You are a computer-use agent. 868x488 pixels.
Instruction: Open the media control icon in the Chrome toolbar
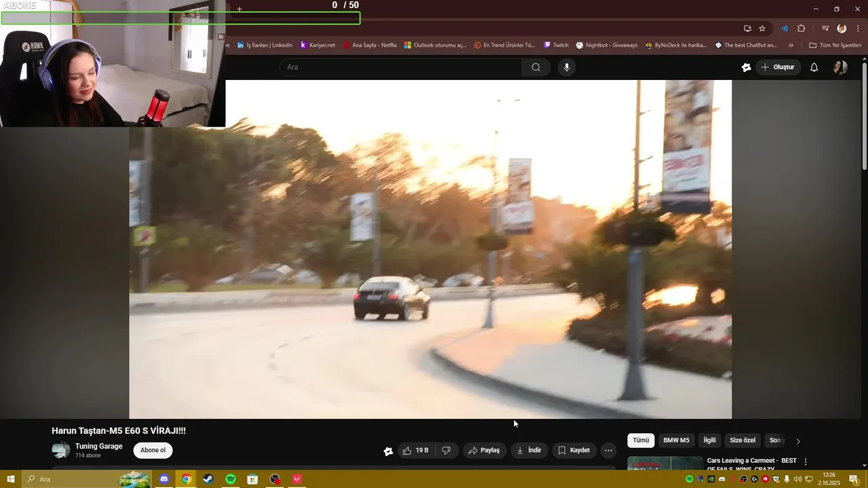tap(825, 28)
